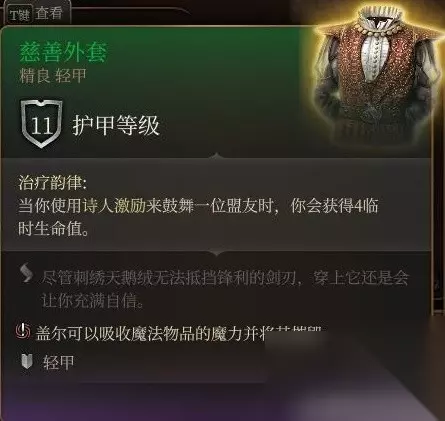This screenshot has width=445, height=421.
Task: Click the item title 慈善外套
Action: (x=63, y=52)
